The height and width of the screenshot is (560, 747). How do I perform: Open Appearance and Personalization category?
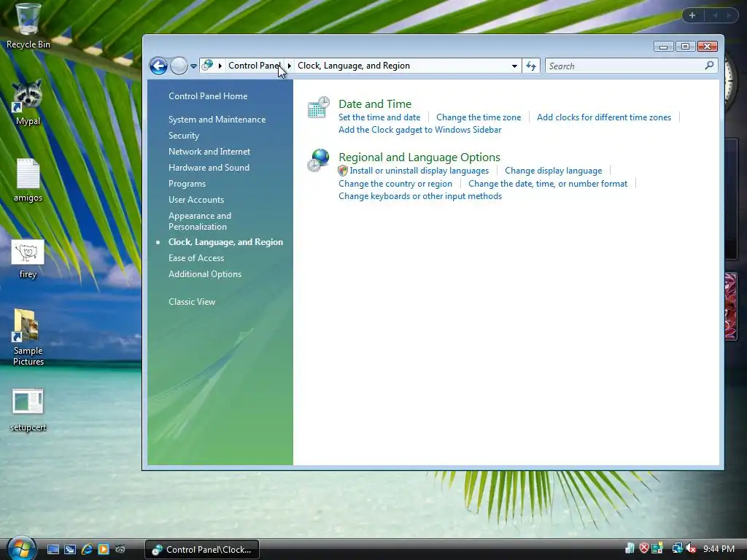click(200, 221)
